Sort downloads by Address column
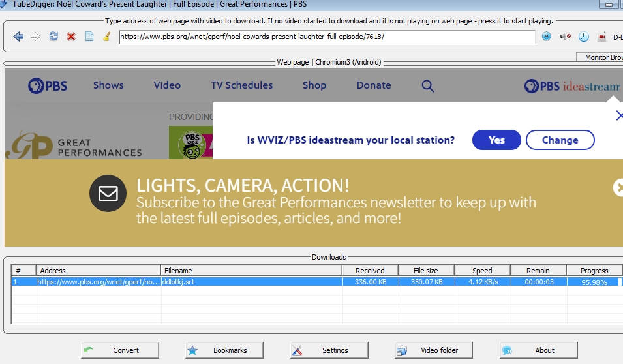Screen dimensions: 623x364 [x=99, y=271]
